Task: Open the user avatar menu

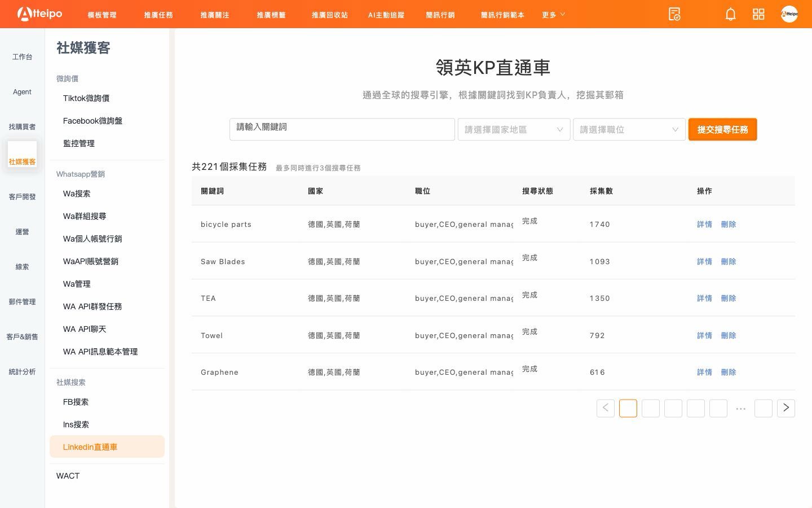Action: point(789,14)
